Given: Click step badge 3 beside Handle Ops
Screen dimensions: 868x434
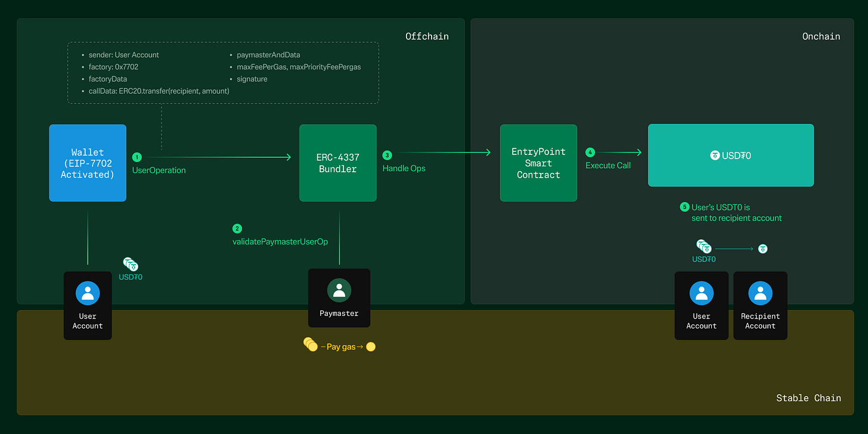Looking at the screenshot, I should (x=387, y=154).
